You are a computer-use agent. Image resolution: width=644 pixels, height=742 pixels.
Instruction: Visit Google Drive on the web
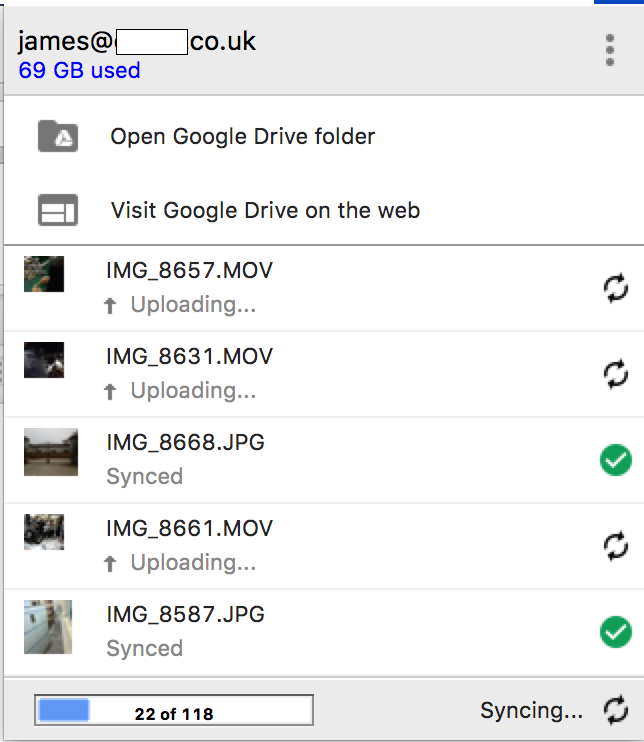[x=265, y=211]
